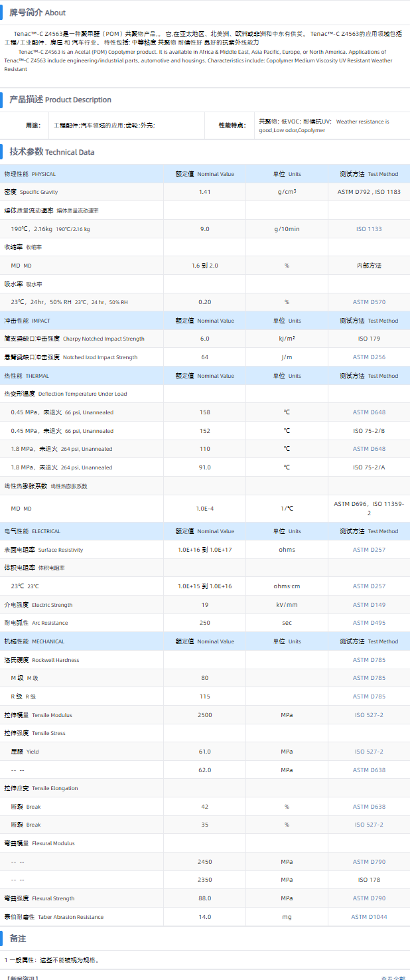
Task: Open ASTM D149 Electric Strength link
Action: click(x=369, y=605)
